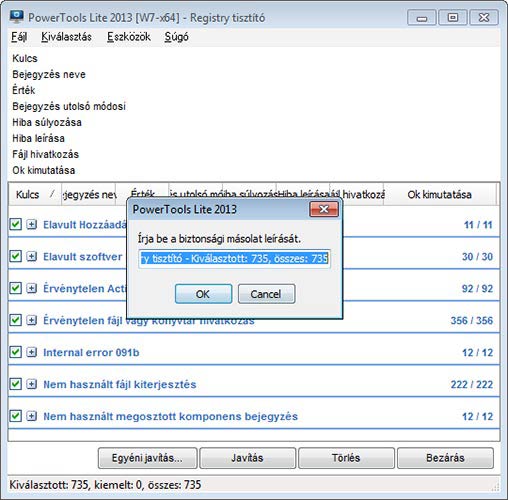Expand the Elavult Hozzáadás group
The image size is (508, 500).
click(32, 224)
